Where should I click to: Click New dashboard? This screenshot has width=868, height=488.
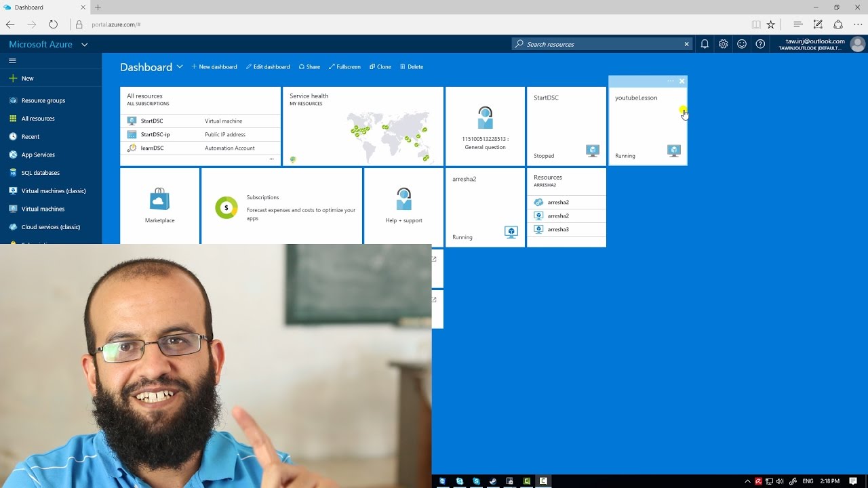coord(214,67)
